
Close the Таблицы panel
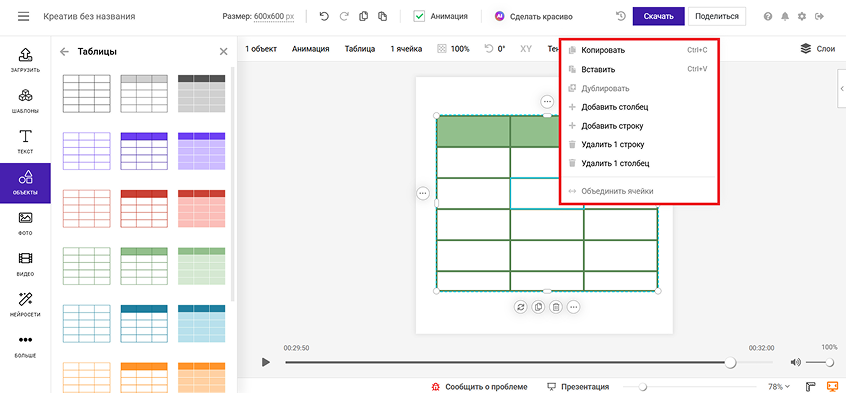pyautogui.click(x=223, y=52)
